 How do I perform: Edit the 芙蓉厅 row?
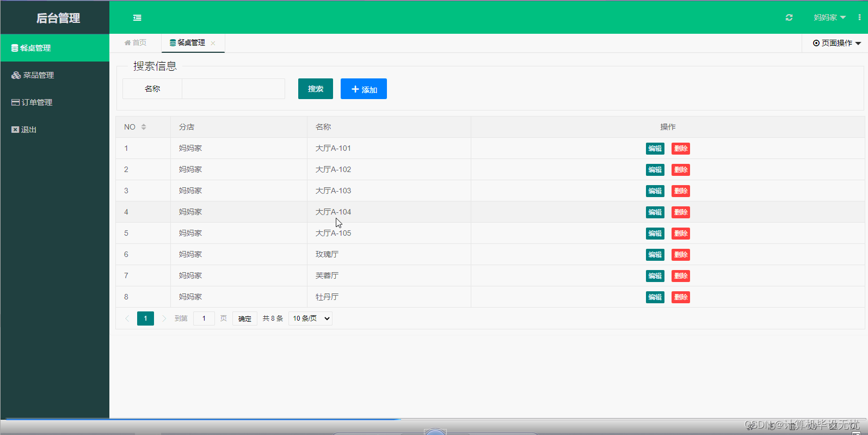coord(655,276)
